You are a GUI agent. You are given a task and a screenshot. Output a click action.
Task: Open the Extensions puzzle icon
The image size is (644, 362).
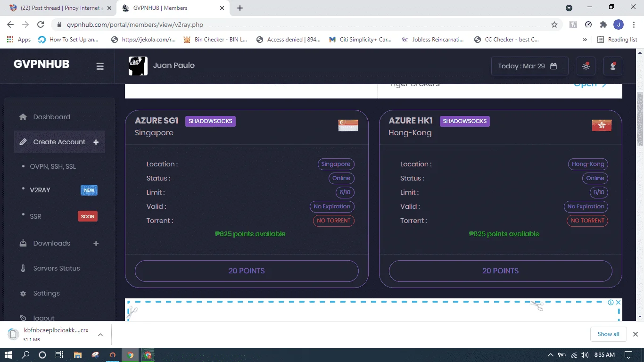tap(603, 25)
